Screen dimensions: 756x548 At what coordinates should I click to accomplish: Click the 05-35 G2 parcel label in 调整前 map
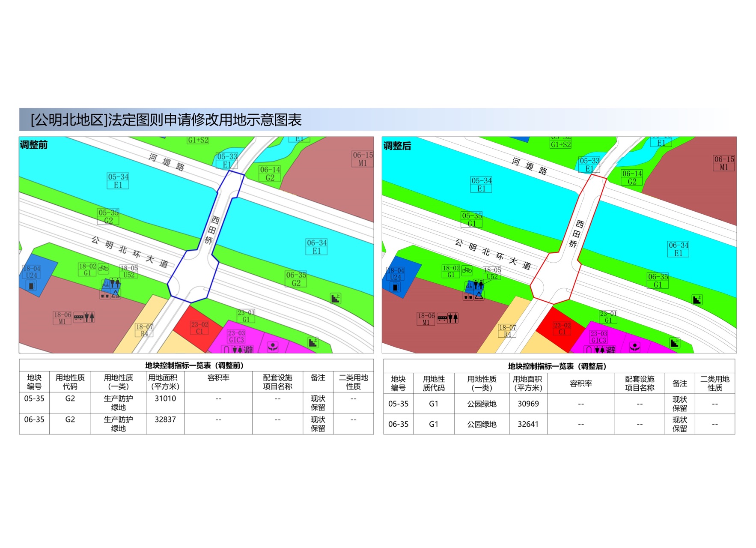pos(109,217)
